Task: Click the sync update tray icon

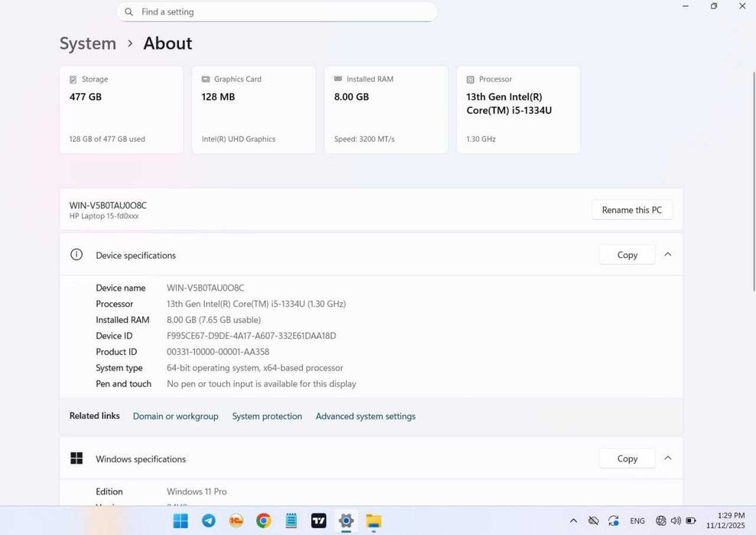Action: pos(613,520)
